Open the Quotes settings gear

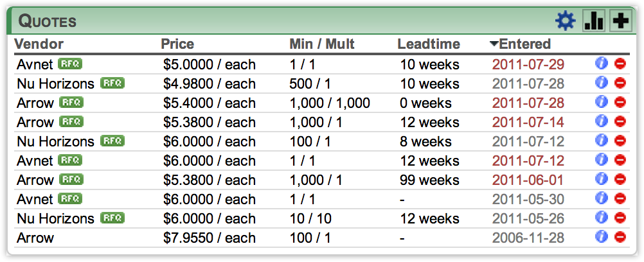click(566, 21)
